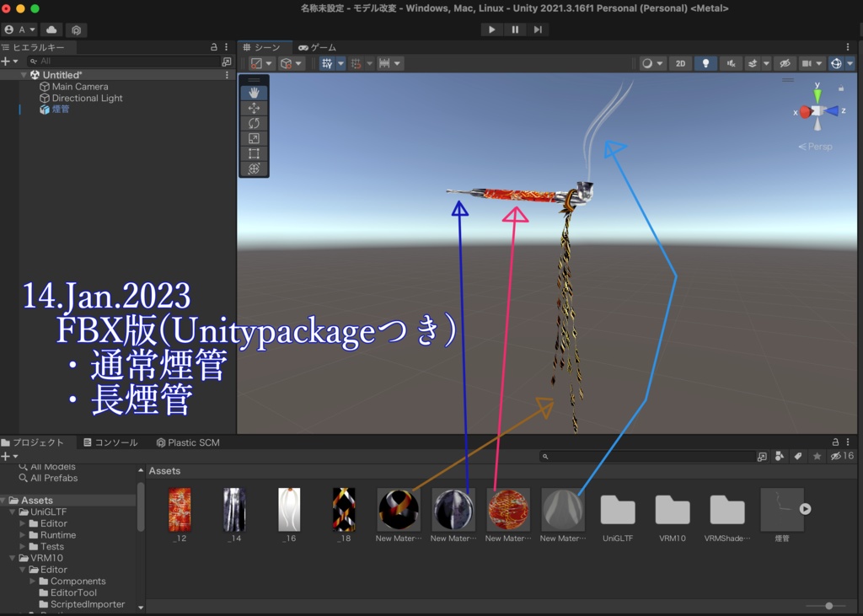Image resolution: width=863 pixels, height=616 pixels.
Task: Select the _12 texture thumbnail
Action: (180, 509)
